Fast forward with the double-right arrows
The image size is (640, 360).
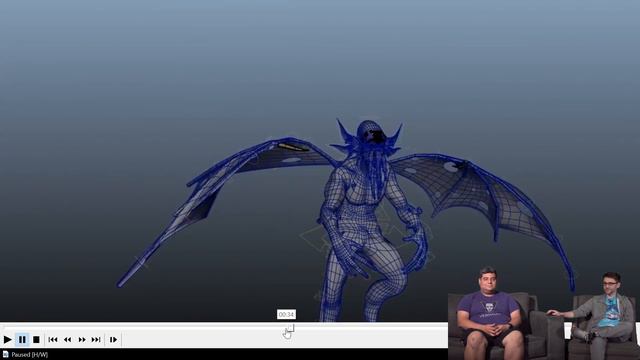(82, 339)
